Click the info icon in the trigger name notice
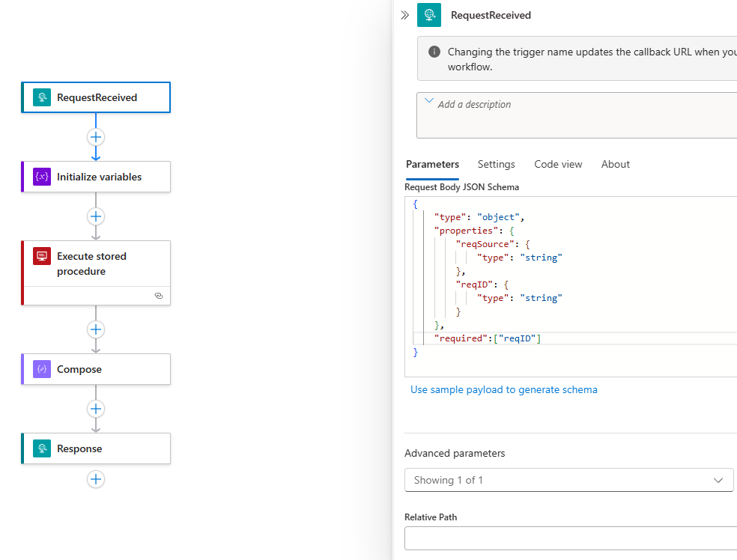 coord(434,52)
